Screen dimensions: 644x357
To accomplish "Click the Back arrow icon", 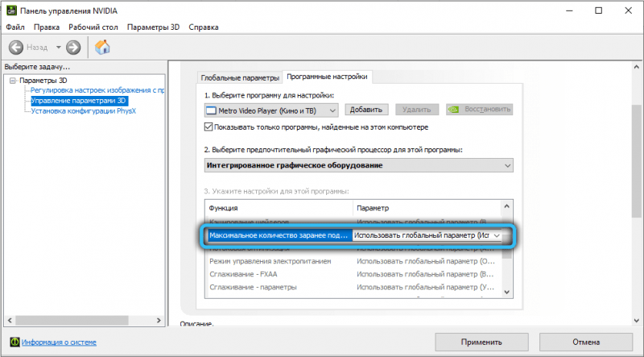I will [16, 48].
